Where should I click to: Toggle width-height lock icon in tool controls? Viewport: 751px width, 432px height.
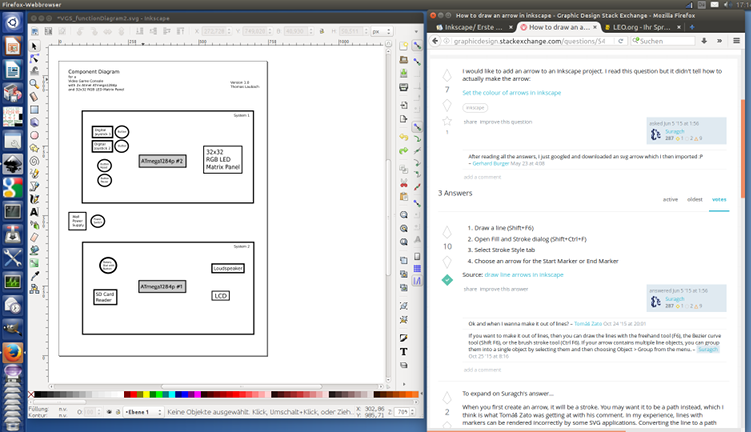[x=321, y=31]
